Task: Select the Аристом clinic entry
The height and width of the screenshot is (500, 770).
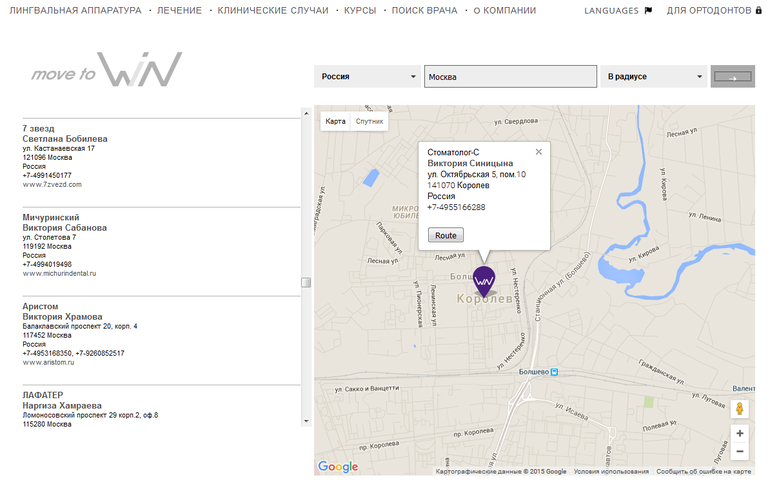Action: [x=40, y=306]
